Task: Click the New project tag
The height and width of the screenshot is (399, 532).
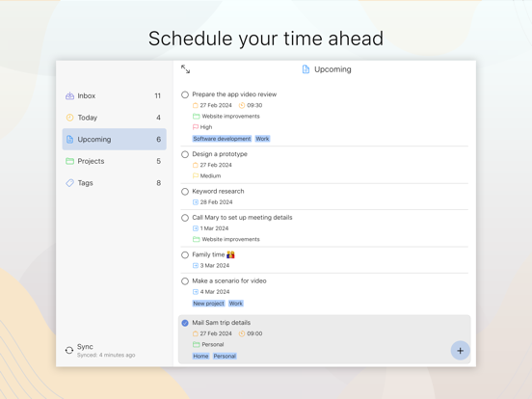Action: (209, 304)
